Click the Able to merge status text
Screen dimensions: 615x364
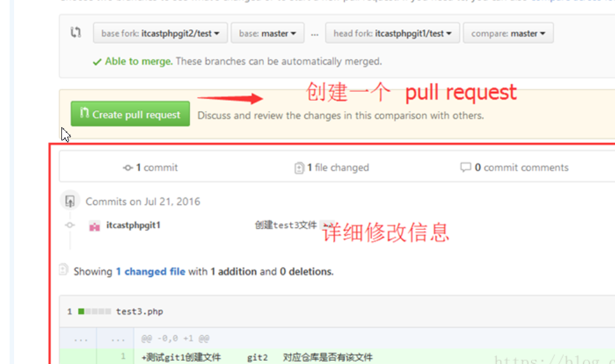pyautogui.click(x=139, y=61)
